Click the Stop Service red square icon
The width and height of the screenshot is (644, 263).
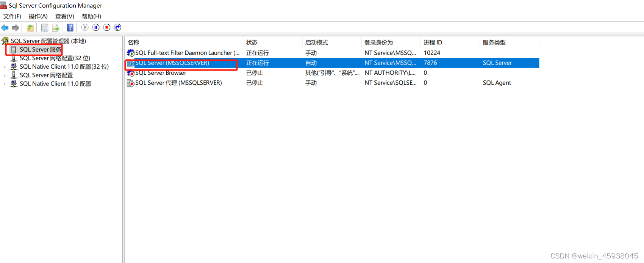(107, 27)
